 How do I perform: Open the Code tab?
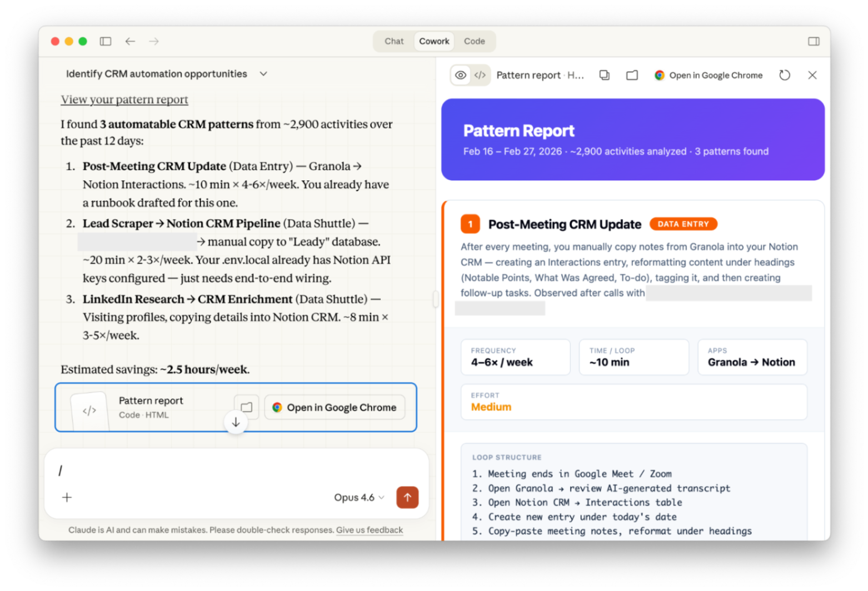[474, 41]
